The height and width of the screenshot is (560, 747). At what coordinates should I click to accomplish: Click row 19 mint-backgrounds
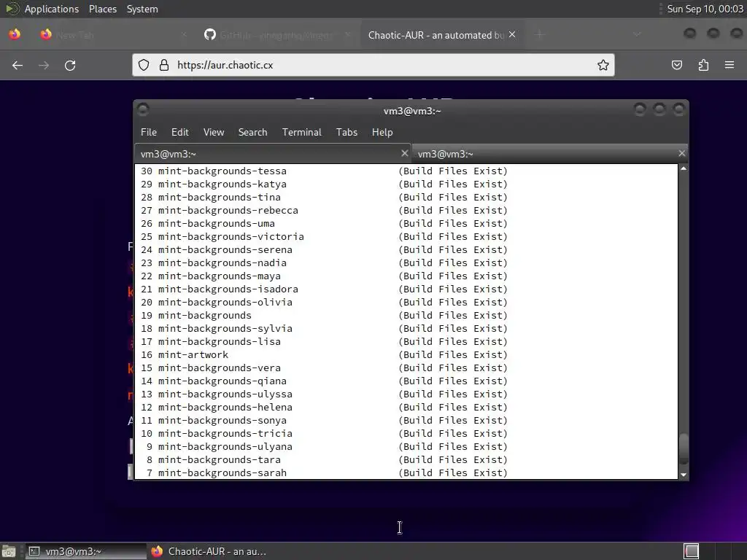324,315
